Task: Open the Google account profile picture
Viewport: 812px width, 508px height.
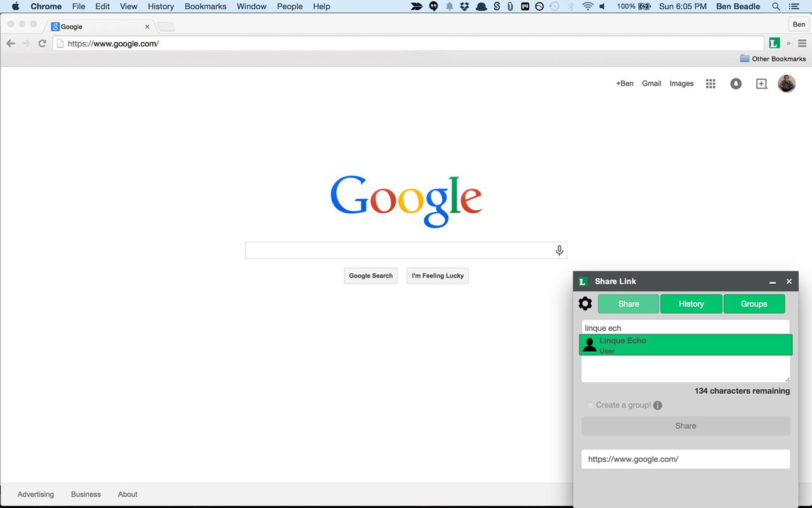Action: click(787, 83)
